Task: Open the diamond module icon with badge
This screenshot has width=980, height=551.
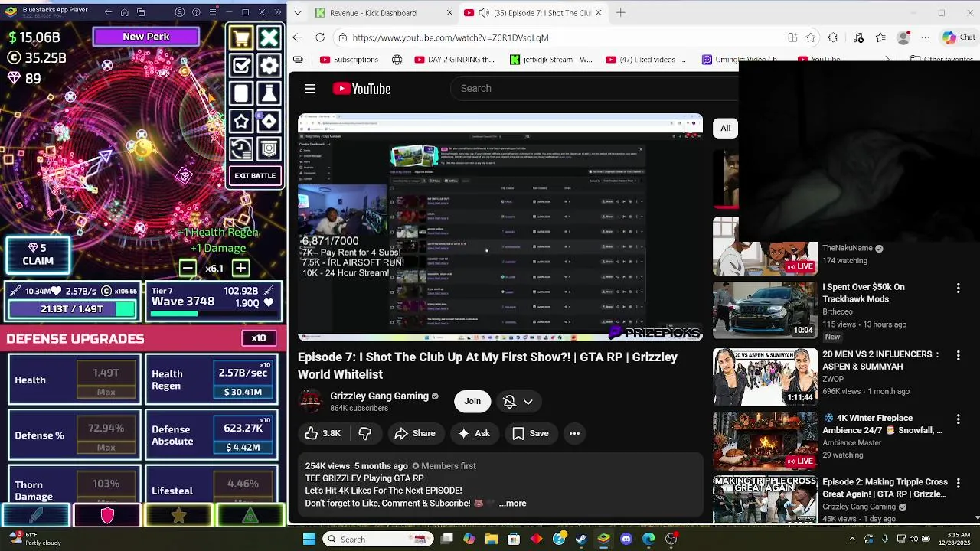Action: 269,121
